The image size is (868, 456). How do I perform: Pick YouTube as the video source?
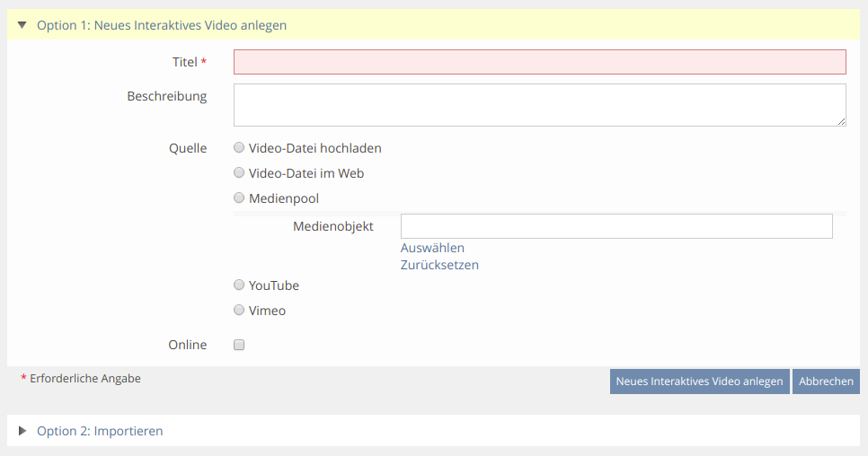[x=239, y=285]
